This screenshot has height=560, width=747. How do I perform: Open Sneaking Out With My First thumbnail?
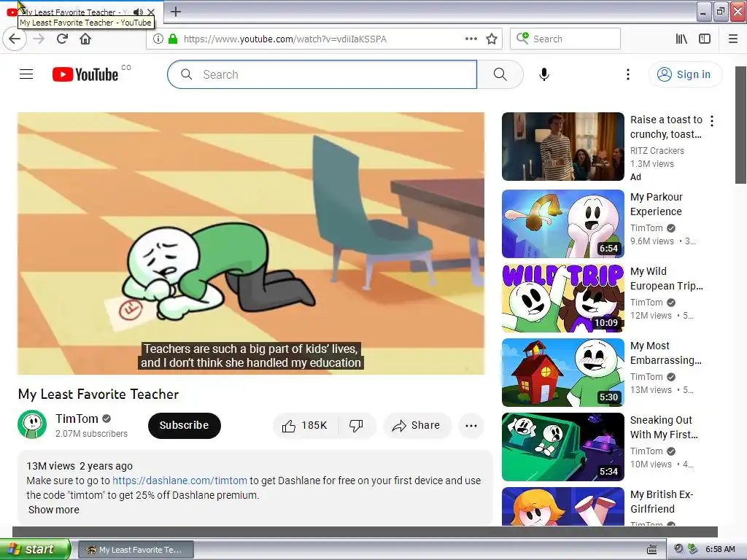tap(562, 447)
